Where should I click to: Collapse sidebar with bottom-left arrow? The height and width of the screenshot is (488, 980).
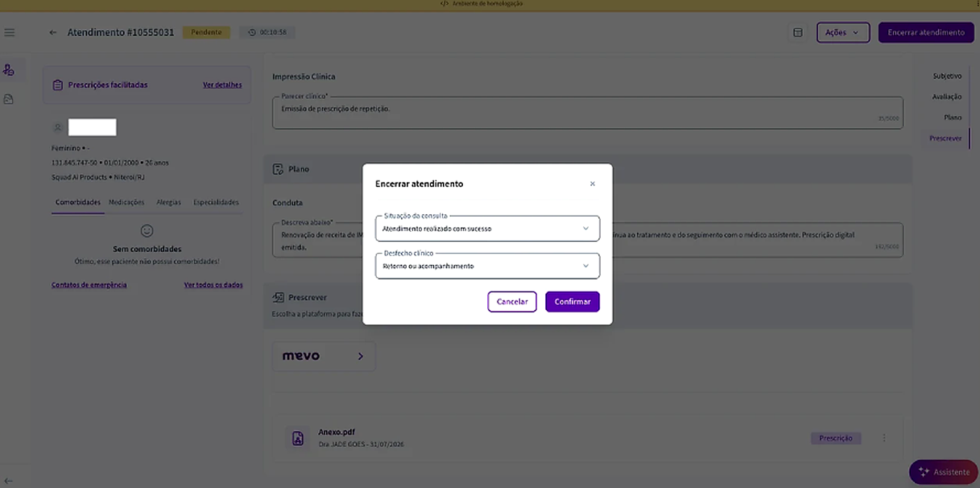(9, 481)
